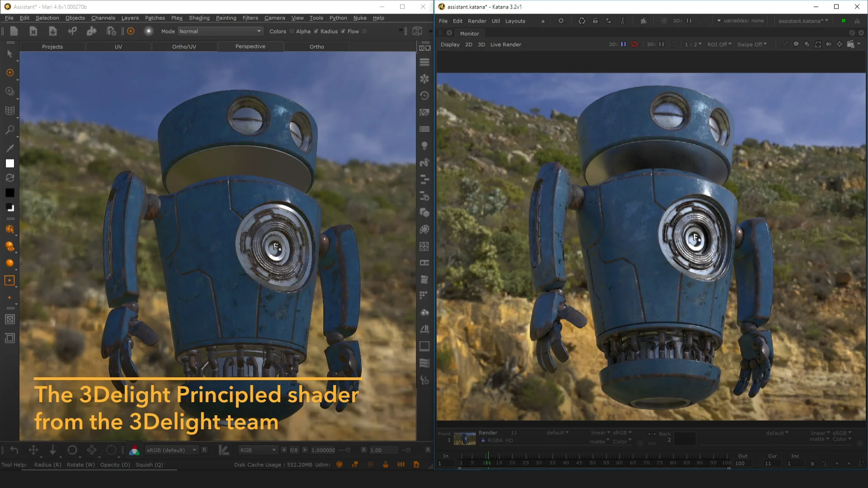
Task: Click the orange sphere icon in Mari's left toolbar
Action: [x=9, y=263]
